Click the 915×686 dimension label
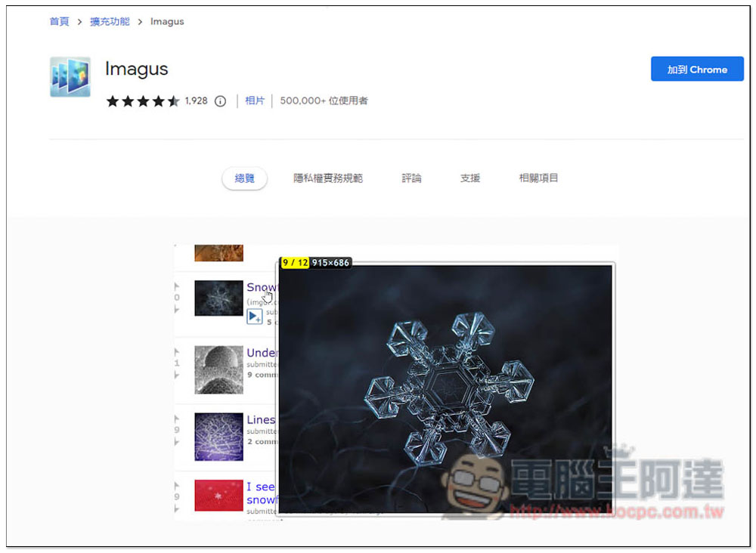This screenshot has height=553, width=756. click(330, 263)
